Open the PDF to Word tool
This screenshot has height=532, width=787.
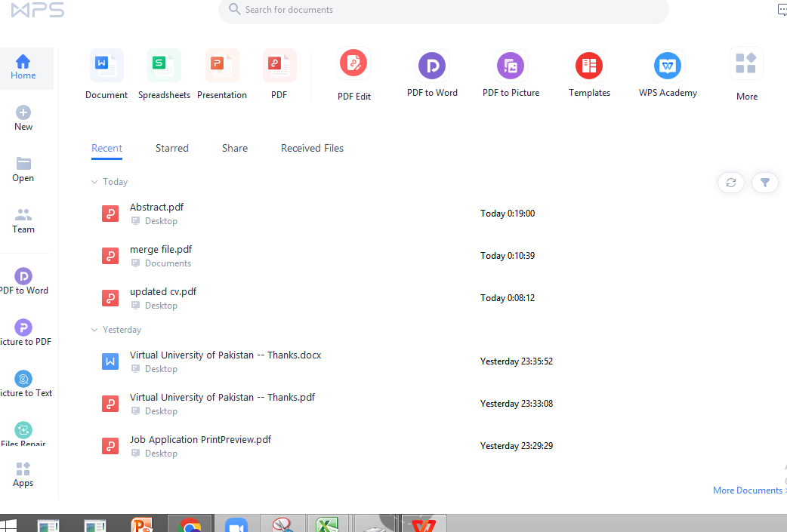432,73
